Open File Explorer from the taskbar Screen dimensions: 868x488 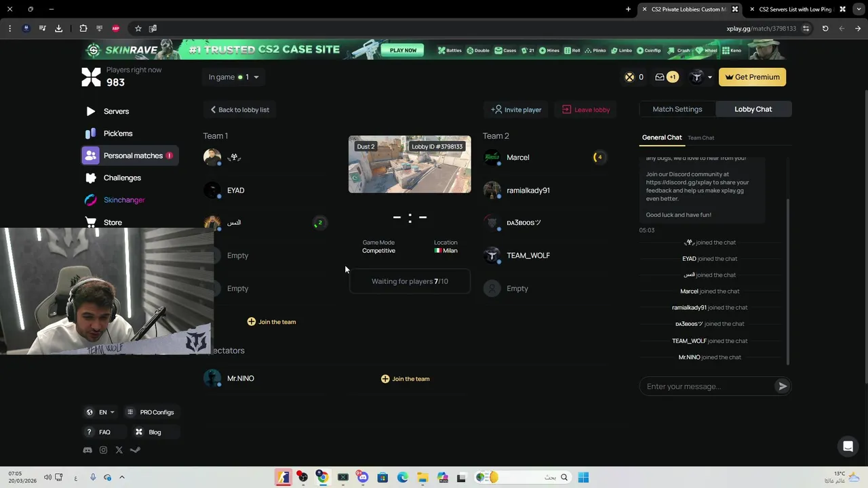tap(422, 477)
